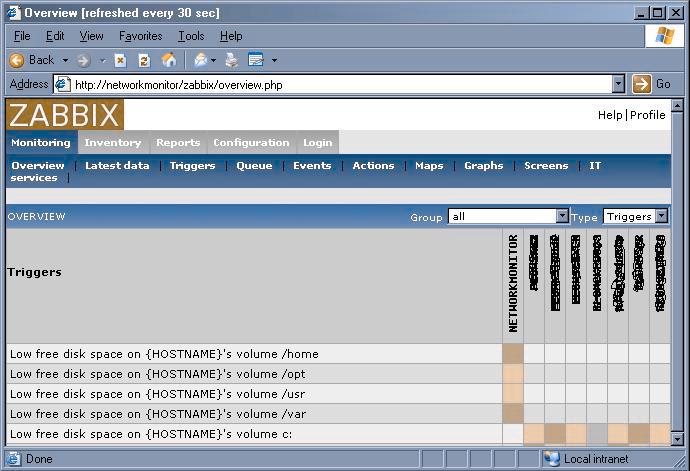This screenshot has width=690, height=471.
Task: Click volume c: trigger row text
Action: [151, 434]
